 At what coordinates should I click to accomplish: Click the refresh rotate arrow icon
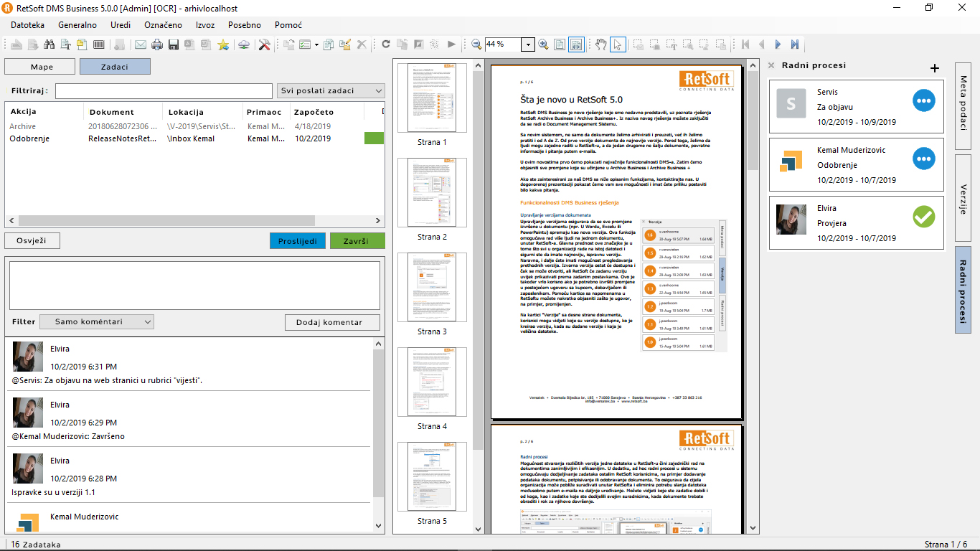(x=385, y=44)
